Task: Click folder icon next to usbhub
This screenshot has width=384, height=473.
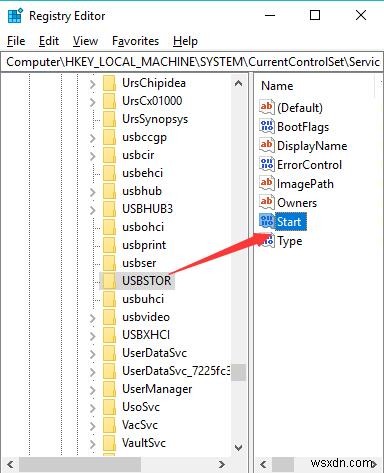Action: coord(109,191)
